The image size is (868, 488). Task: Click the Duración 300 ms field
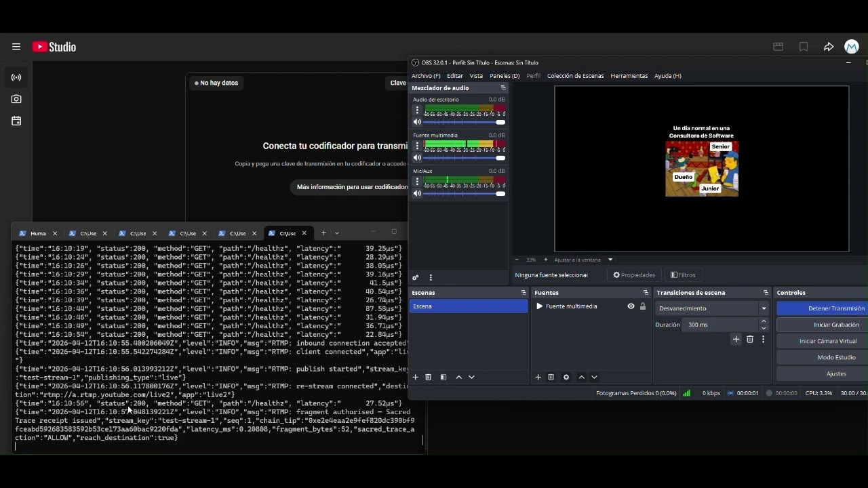tap(720, 325)
